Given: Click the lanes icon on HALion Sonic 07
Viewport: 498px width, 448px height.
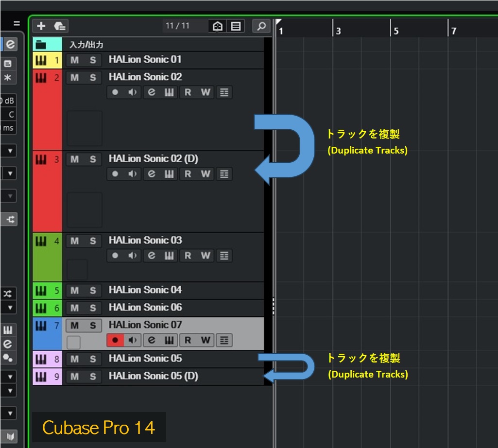Looking at the screenshot, I should 224,340.
